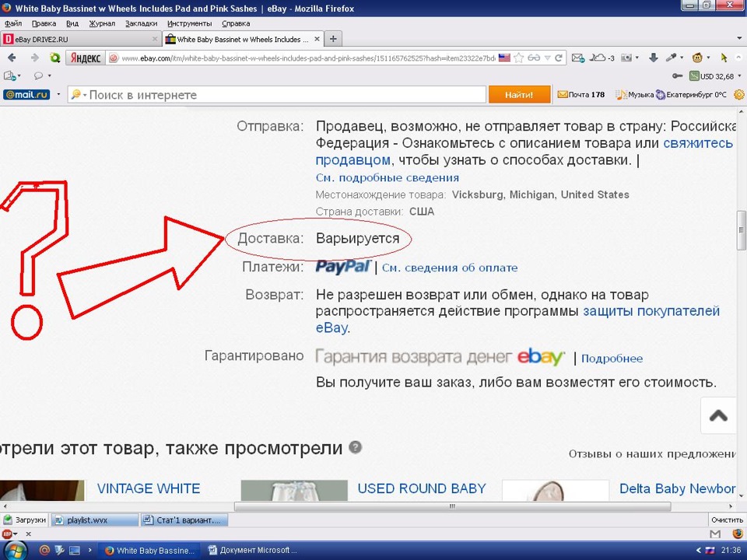The height and width of the screenshot is (560, 747).
Task: Open Почта 178 mail link
Action: (x=581, y=95)
